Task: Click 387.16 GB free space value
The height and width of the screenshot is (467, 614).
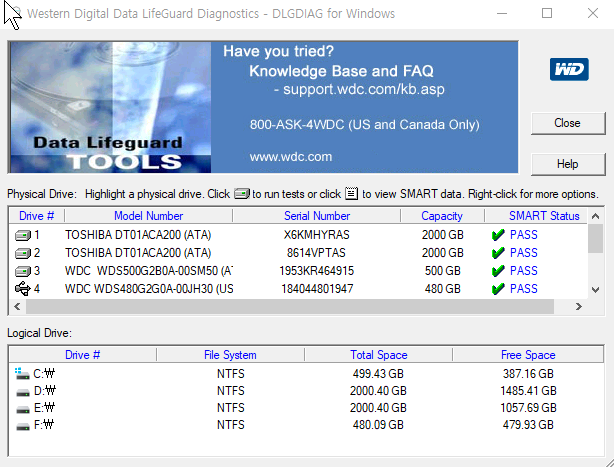Action: click(528, 373)
